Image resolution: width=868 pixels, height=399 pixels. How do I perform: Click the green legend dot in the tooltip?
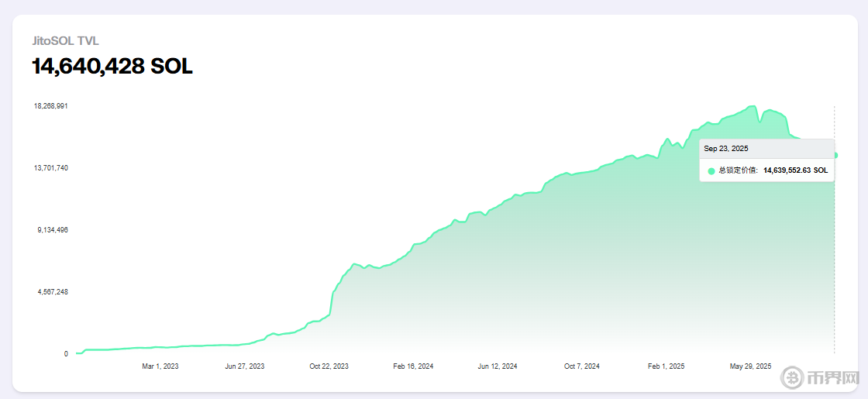coord(711,170)
